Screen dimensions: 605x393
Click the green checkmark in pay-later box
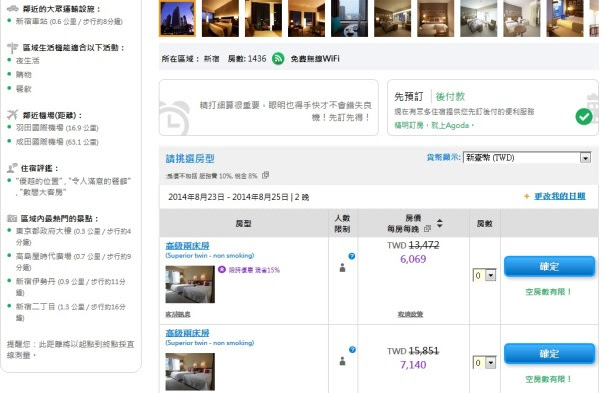click(584, 116)
